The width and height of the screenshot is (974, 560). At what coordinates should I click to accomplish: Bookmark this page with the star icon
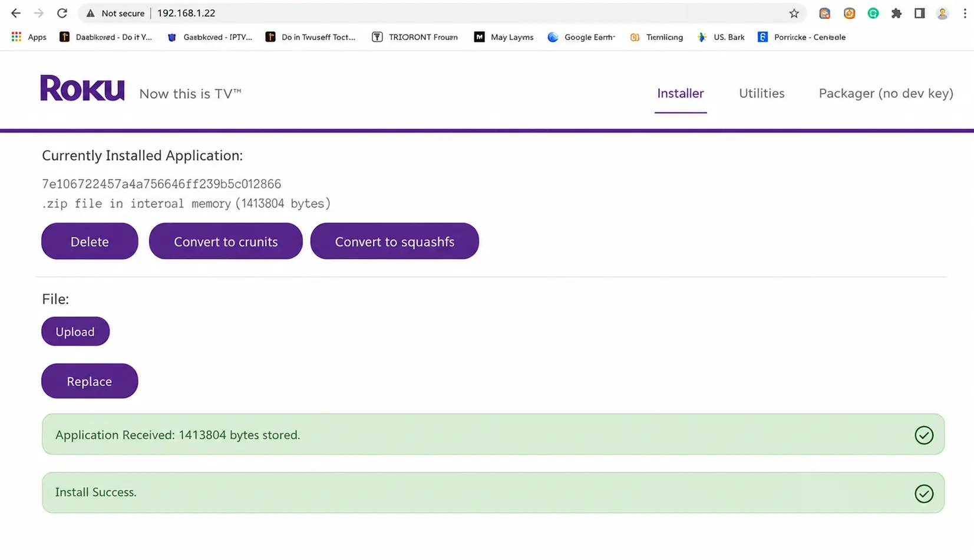[x=794, y=13]
